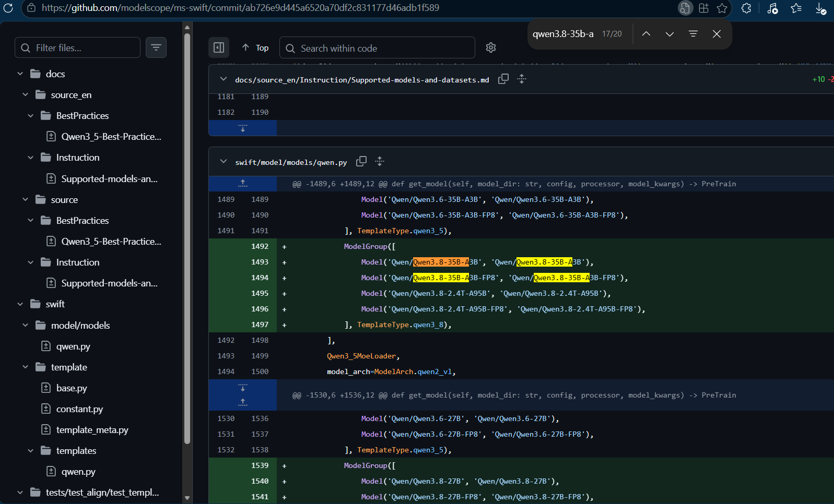Image resolution: width=834 pixels, height=504 pixels.
Task: Collapse the Supported-models-and-datasets.md diff
Action: click(x=224, y=79)
